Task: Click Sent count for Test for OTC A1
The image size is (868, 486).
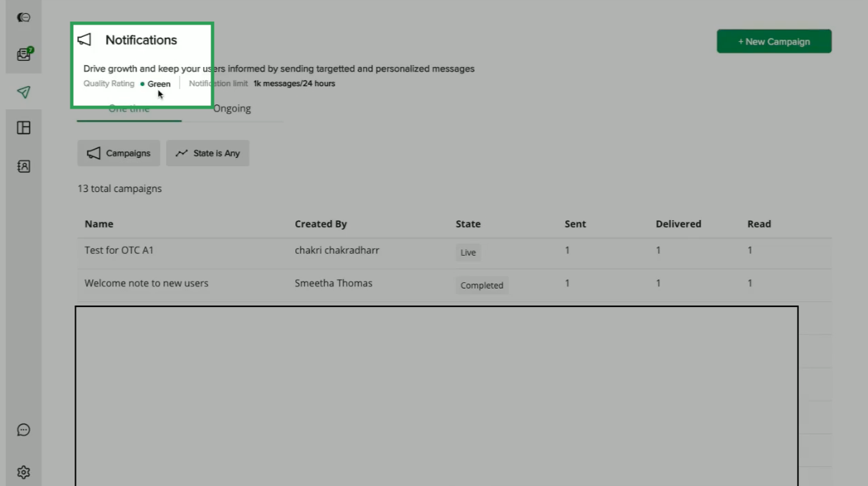Action: (567, 250)
